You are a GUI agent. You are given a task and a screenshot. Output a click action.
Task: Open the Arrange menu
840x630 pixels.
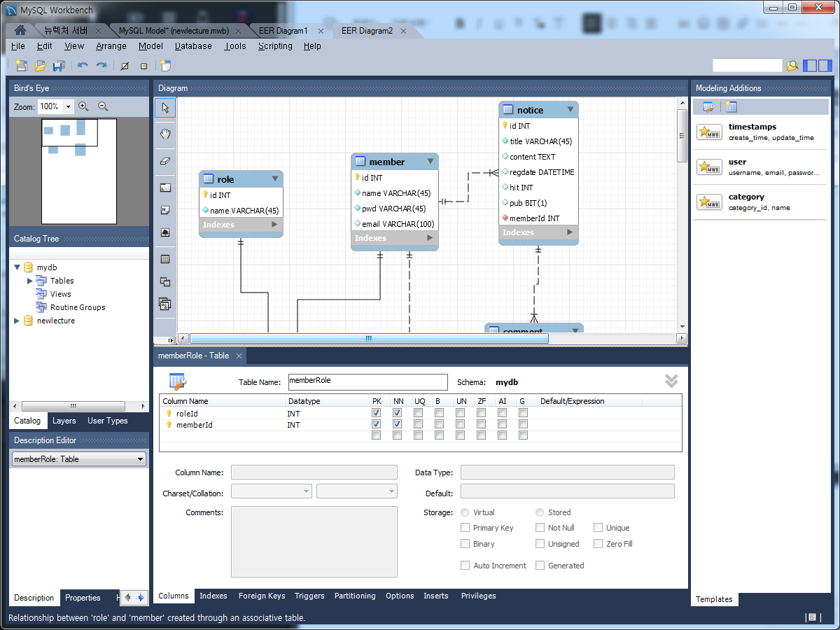click(111, 46)
